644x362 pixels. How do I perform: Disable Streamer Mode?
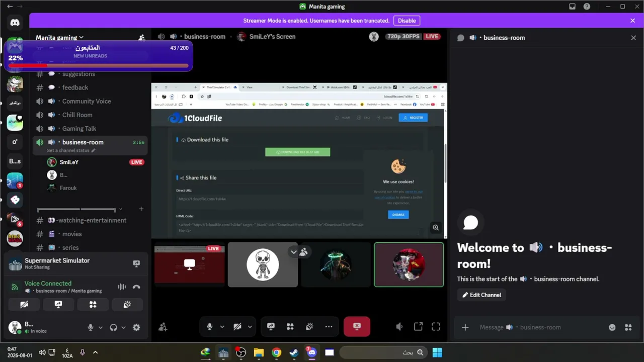pos(407,21)
